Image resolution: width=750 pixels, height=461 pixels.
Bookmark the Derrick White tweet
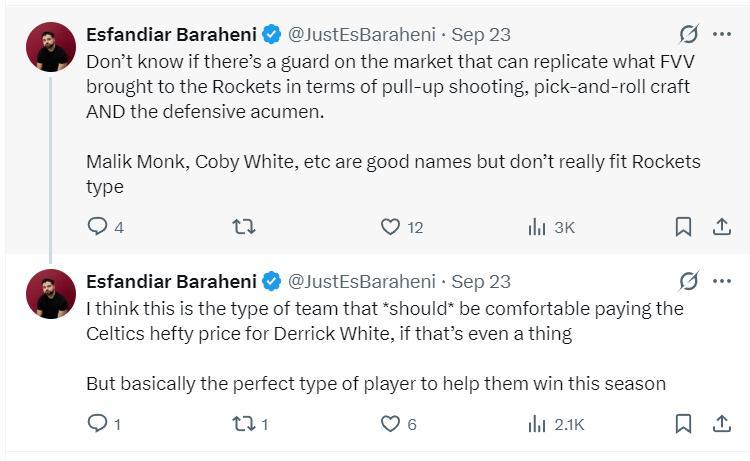pos(683,424)
